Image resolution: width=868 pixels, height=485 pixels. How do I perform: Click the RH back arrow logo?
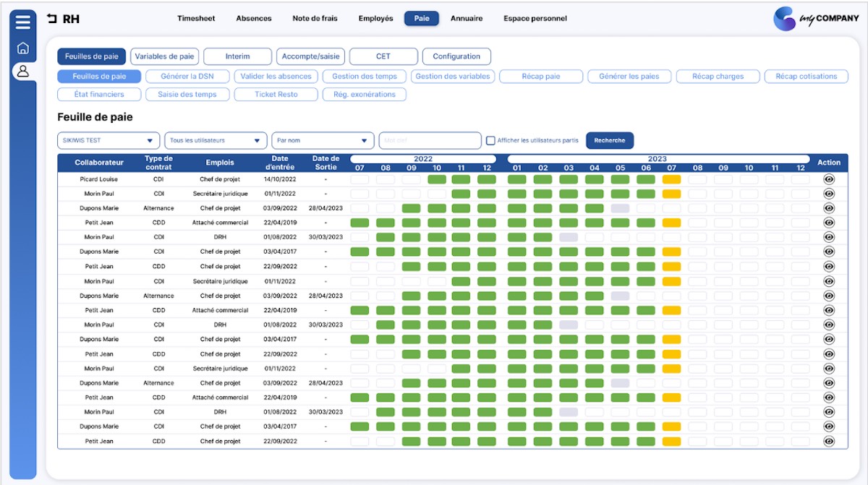point(52,19)
